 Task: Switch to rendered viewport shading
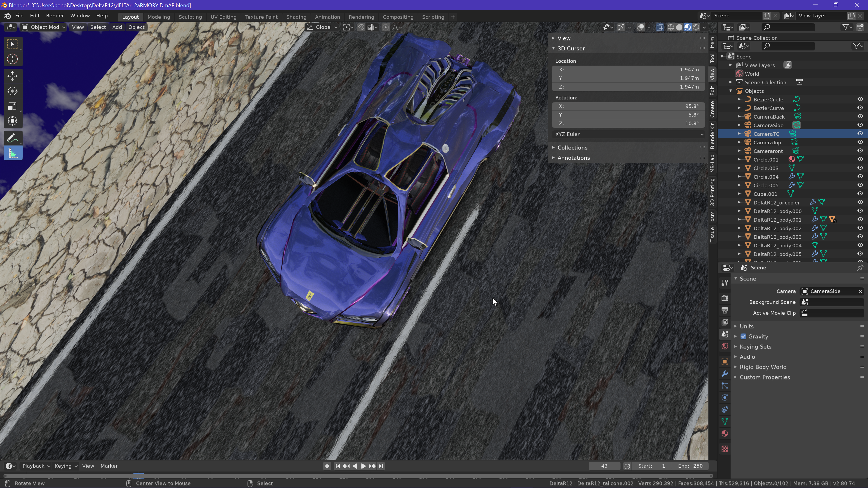point(696,27)
